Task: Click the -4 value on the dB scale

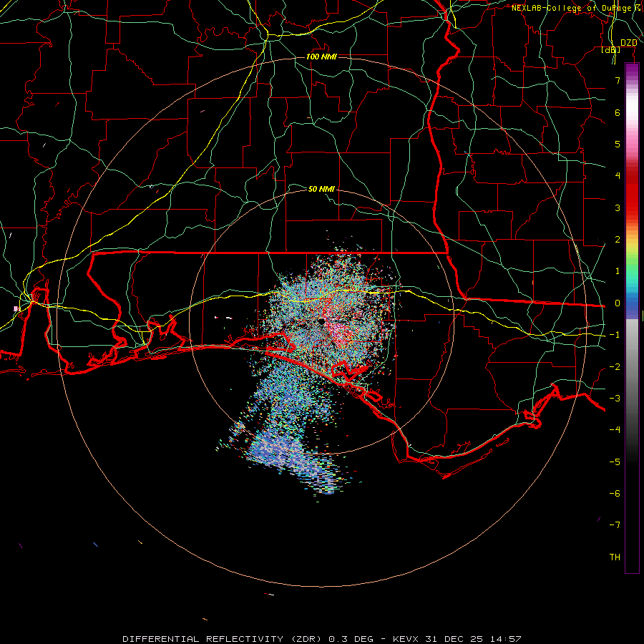Action: tap(615, 429)
